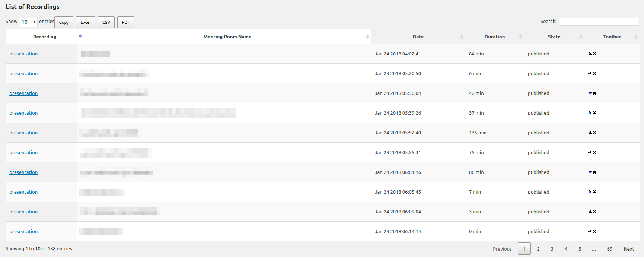644x257 pixels.
Task: Go to pagination page 4
Action: pyautogui.click(x=566, y=249)
